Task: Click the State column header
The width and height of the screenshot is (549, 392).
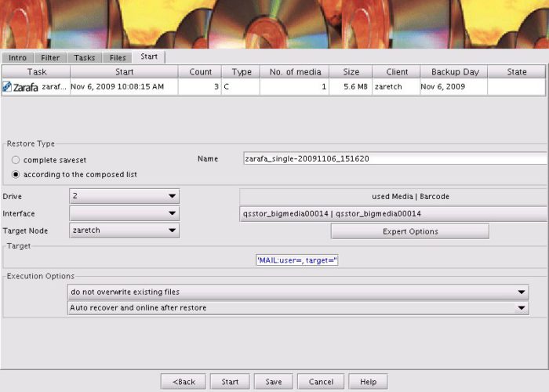Action: pyautogui.click(x=517, y=72)
